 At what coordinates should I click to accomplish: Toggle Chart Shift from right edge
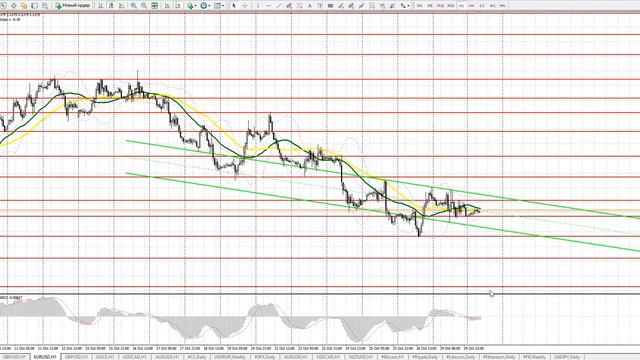178,6
